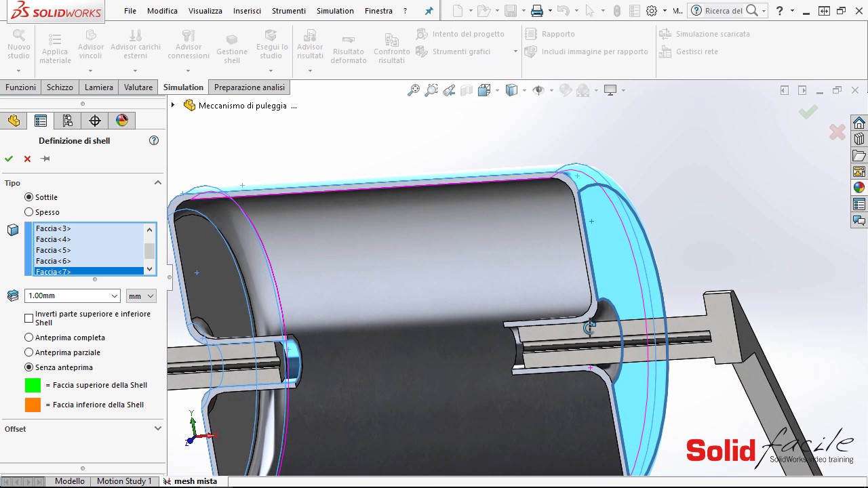Screen dimensions: 868x488
Task: Switch to the Funzioni tab
Action: [x=20, y=87]
